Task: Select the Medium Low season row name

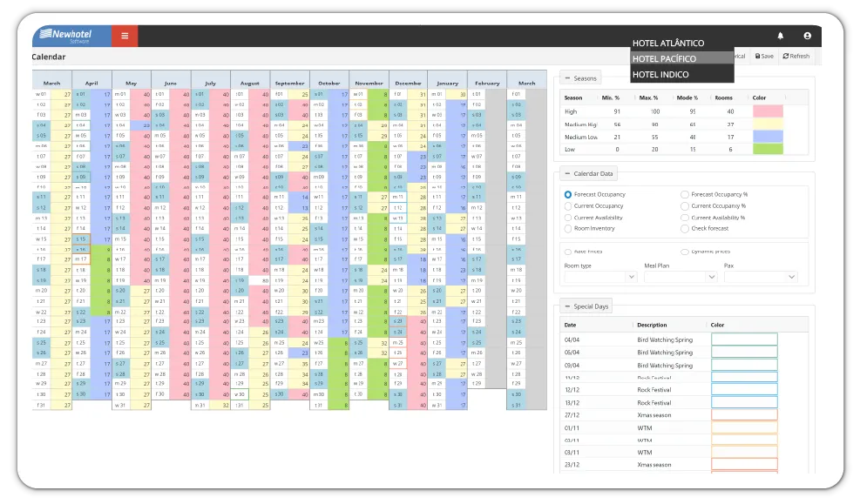Action: tap(581, 137)
